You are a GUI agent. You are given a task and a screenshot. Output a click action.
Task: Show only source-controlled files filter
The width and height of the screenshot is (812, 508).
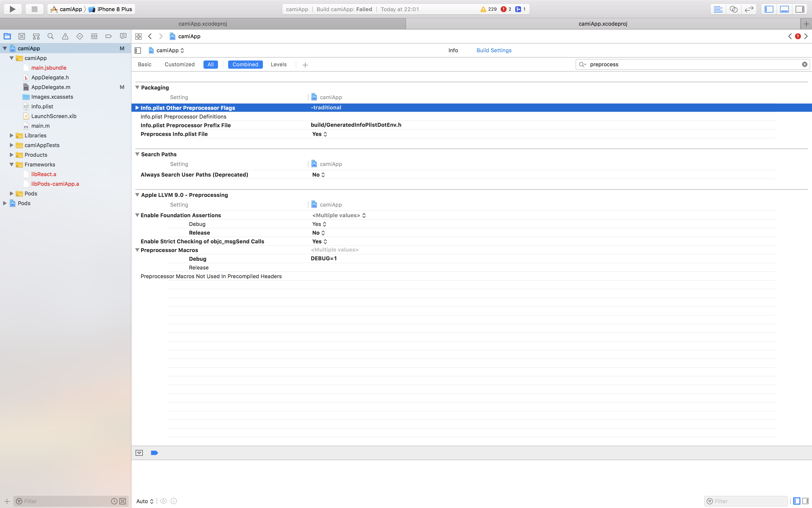point(123,501)
